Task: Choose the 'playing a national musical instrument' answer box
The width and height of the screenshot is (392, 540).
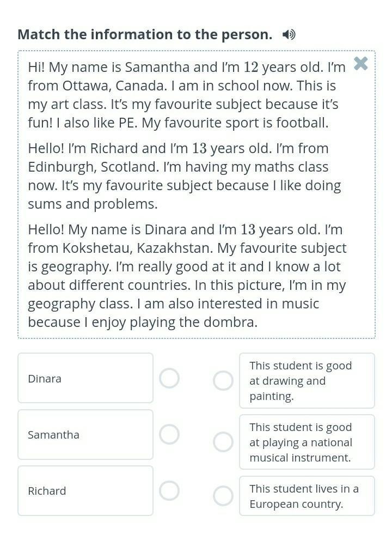Action: click(x=307, y=442)
